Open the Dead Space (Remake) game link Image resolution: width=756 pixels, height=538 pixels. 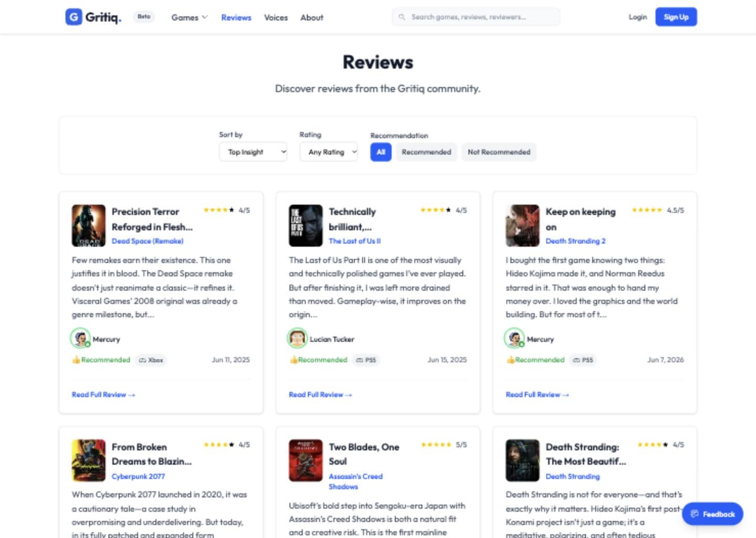148,241
